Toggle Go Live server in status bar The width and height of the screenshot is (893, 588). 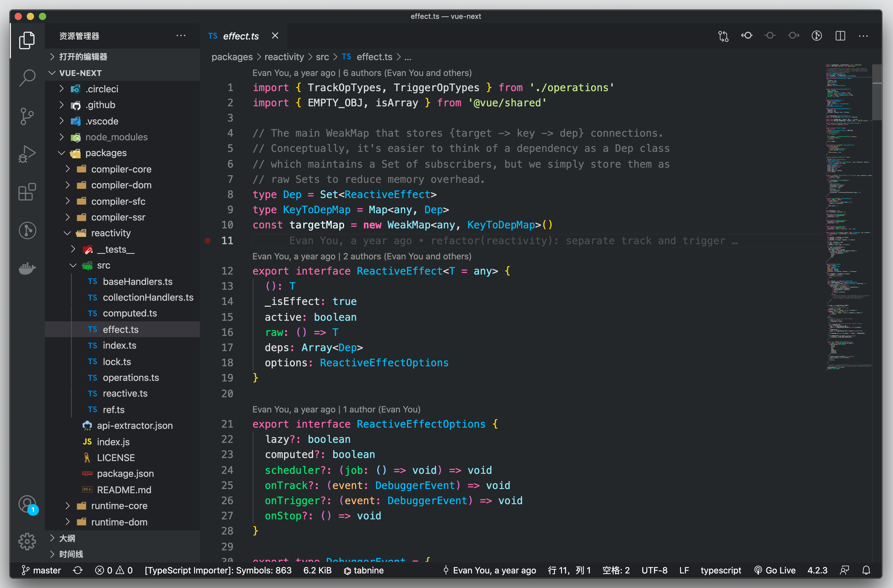click(x=775, y=570)
